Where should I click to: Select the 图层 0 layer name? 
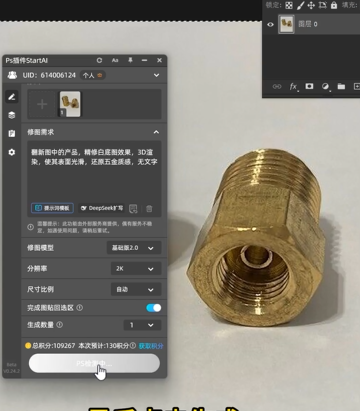pos(308,24)
